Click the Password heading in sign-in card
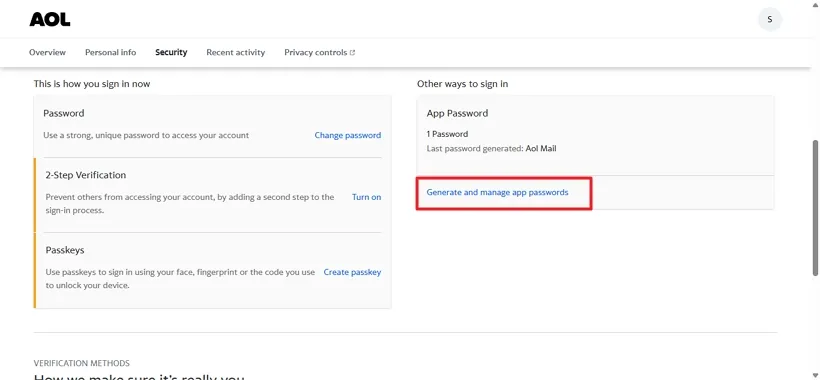This screenshot has height=380, width=820. [64, 113]
